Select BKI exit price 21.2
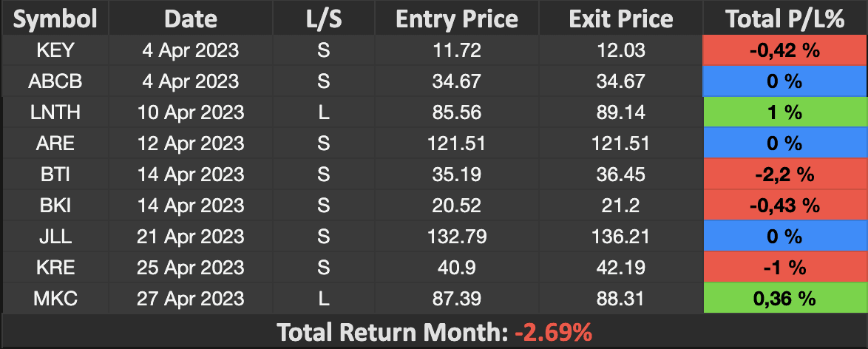This screenshot has height=349, width=868. click(x=621, y=206)
